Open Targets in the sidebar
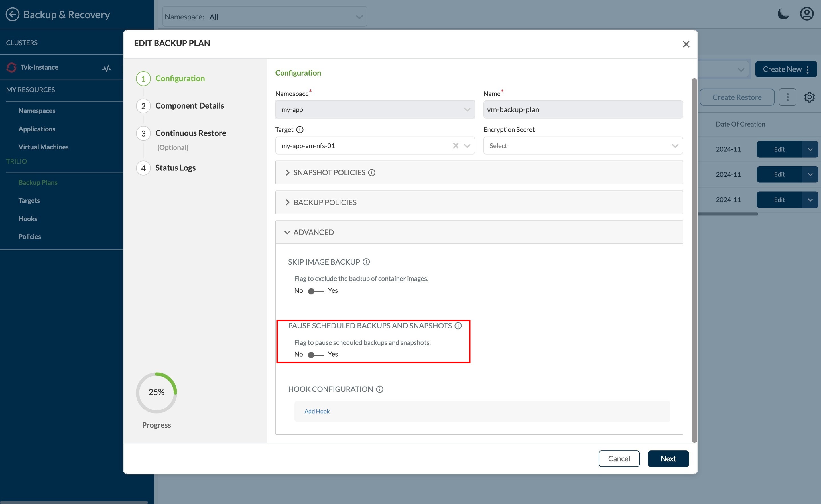 [29, 200]
